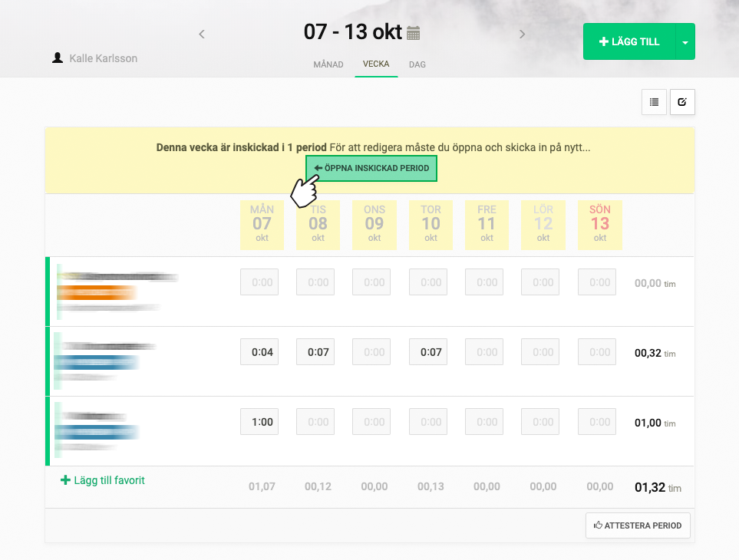739x560 pixels.
Task: Click Attestera period button
Action: pyautogui.click(x=638, y=526)
